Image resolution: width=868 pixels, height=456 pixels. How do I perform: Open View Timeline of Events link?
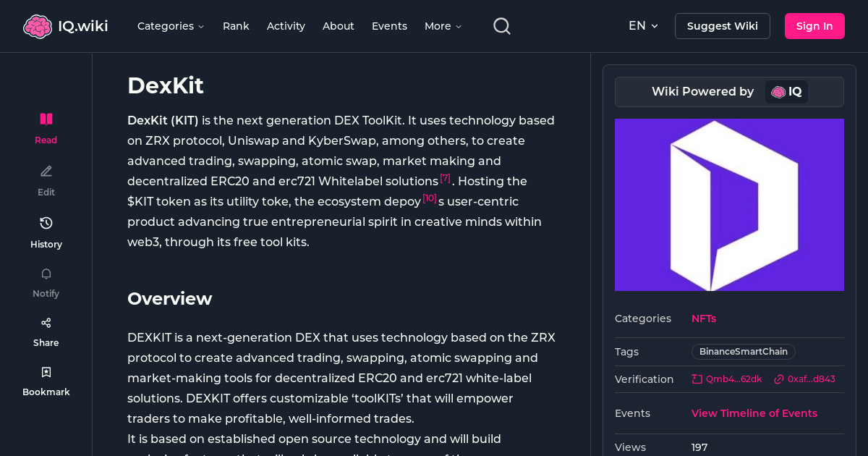(x=754, y=413)
